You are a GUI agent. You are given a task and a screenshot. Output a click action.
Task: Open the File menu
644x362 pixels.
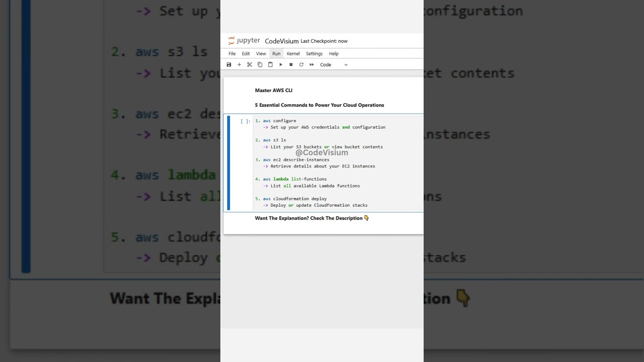pyautogui.click(x=232, y=53)
